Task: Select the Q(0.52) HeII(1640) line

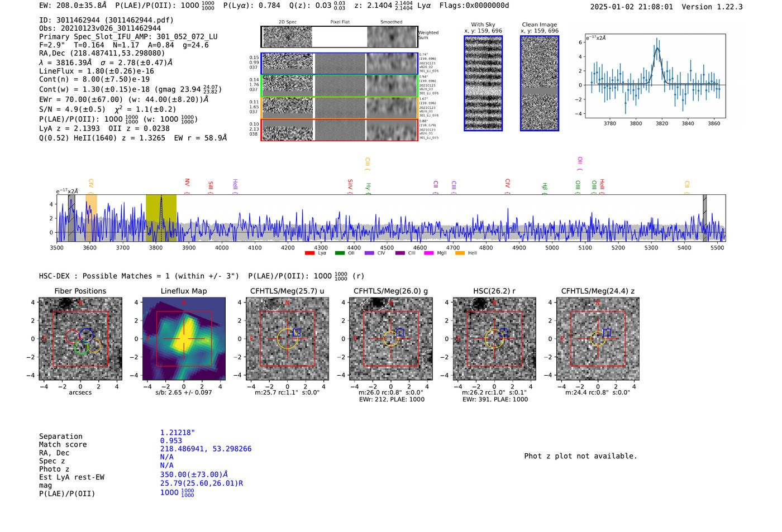Action: [x=133, y=138]
